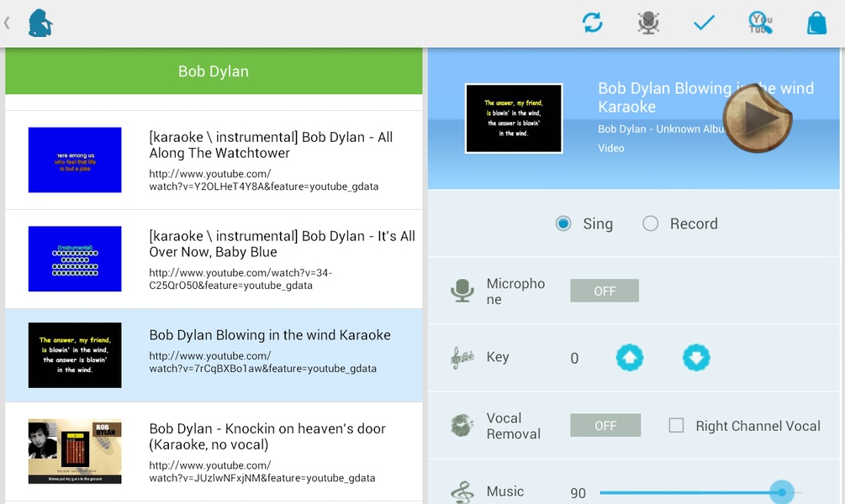
Task: Open the microphone settings icon in toolbar
Action: tap(648, 23)
